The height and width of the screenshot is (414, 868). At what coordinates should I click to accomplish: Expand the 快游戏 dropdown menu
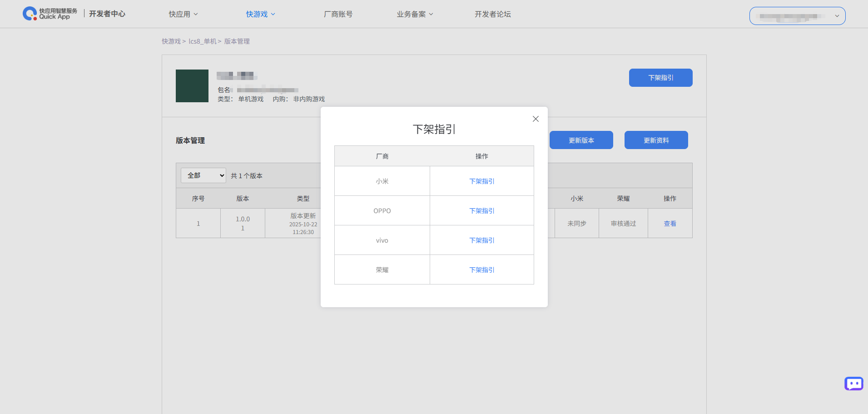click(260, 14)
